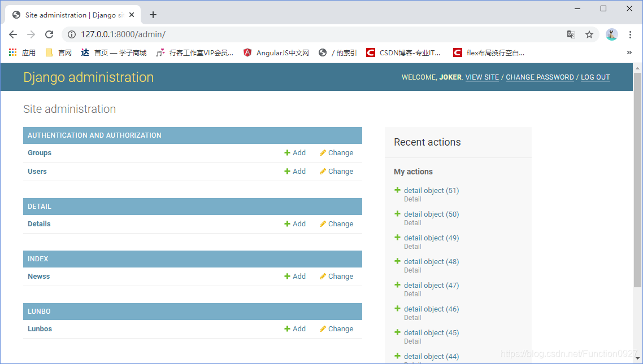Open recent action detail object (45)
Screen dimensions: 643x364
432,333
